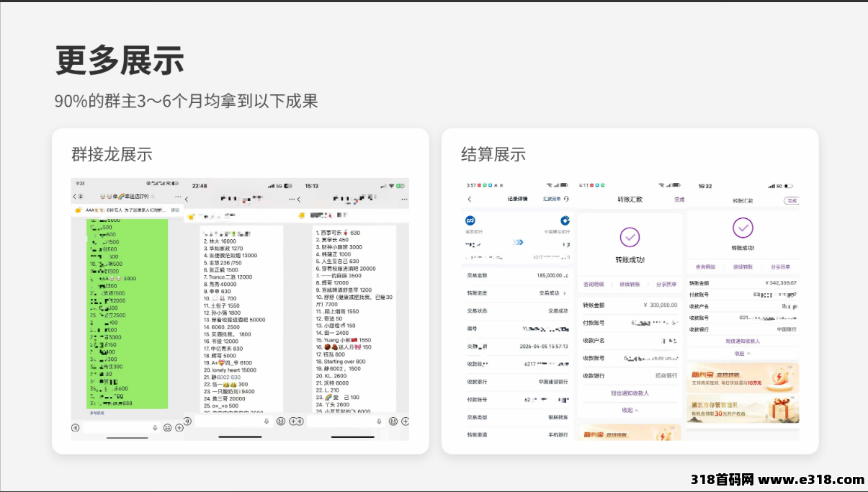Tap the back arrow in the 22:48 chat
Image resolution: width=868 pixels, height=492 pixels.
coord(188,200)
